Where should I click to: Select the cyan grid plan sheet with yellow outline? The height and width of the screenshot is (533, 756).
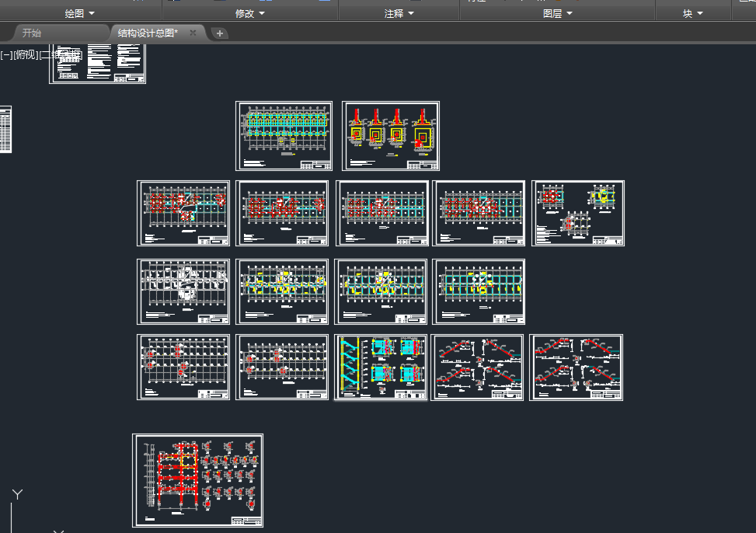tap(284, 136)
